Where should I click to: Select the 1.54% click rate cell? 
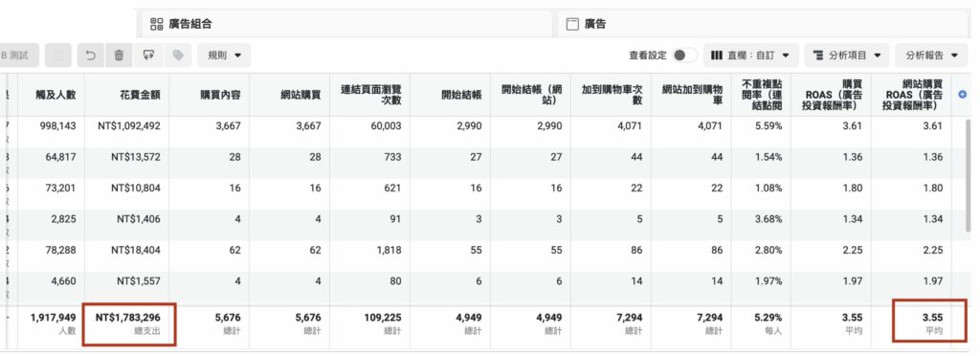(761, 163)
